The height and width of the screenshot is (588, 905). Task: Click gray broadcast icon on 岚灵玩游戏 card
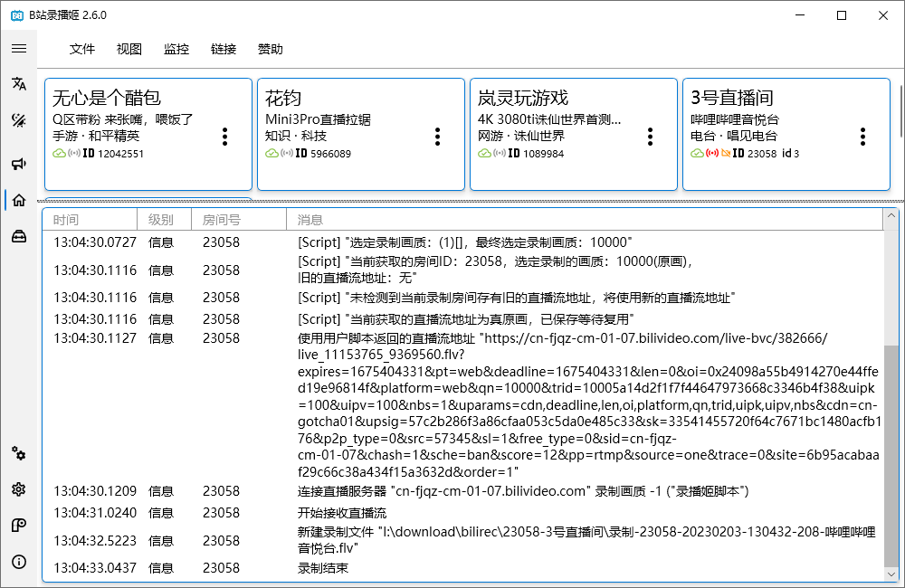(500, 154)
